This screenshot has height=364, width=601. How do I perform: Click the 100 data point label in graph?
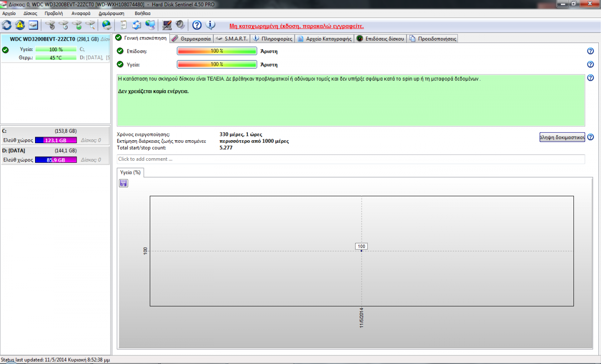click(x=362, y=246)
